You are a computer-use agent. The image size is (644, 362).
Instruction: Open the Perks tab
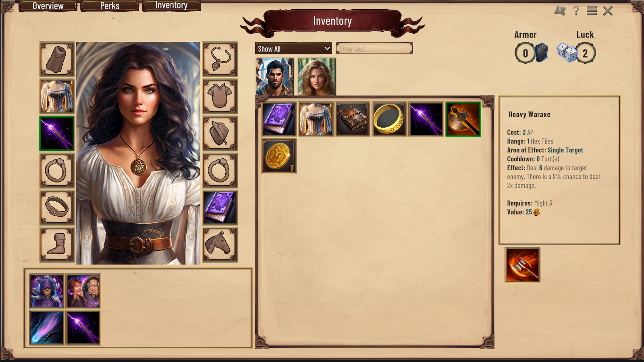click(x=110, y=6)
